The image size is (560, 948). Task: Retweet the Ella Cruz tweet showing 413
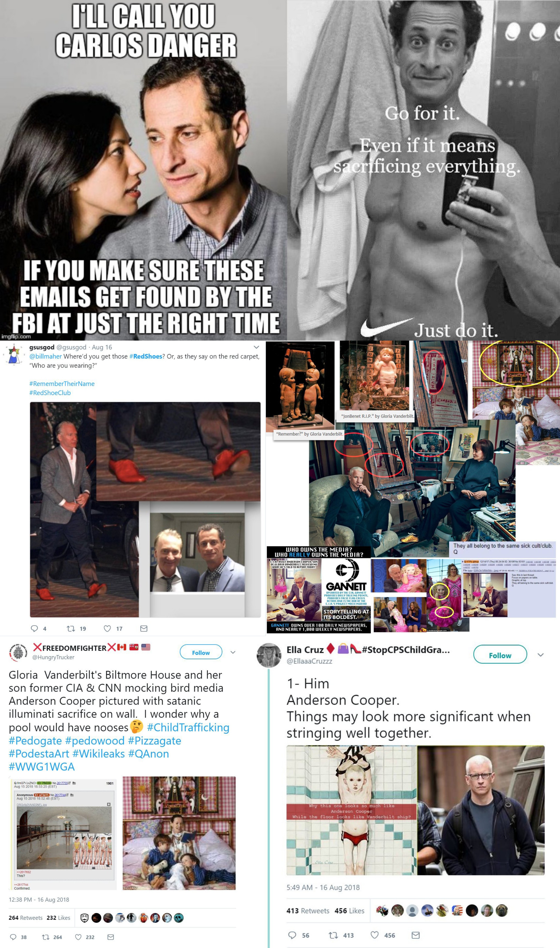tap(333, 935)
